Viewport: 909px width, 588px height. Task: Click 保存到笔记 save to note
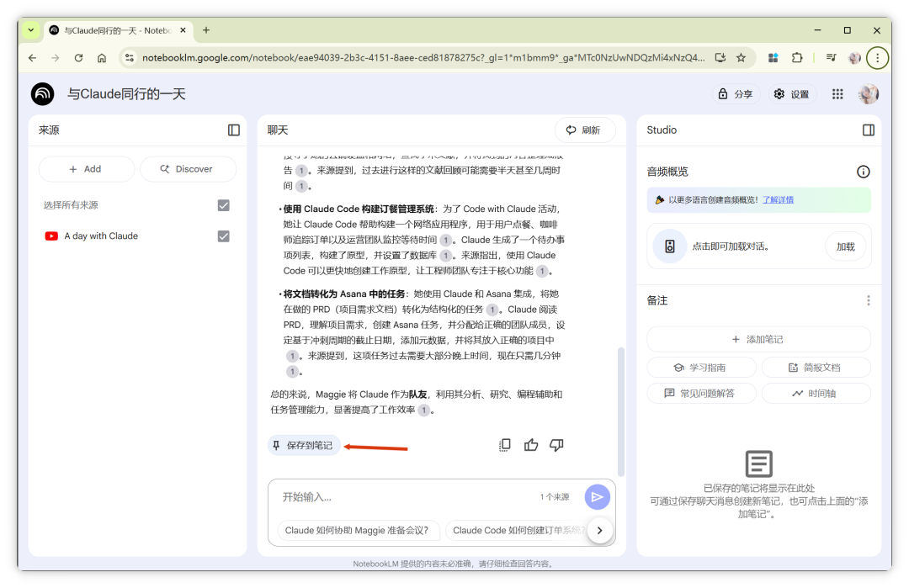pyautogui.click(x=303, y=445)
